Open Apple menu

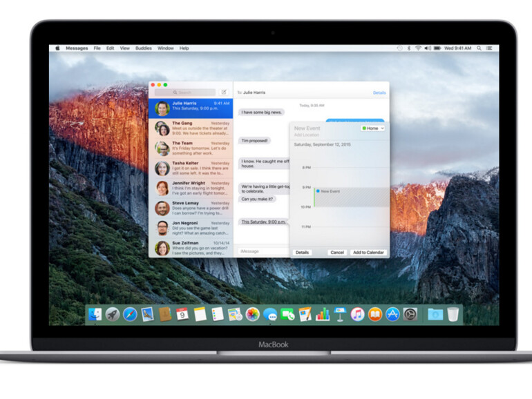coord(57,48)
